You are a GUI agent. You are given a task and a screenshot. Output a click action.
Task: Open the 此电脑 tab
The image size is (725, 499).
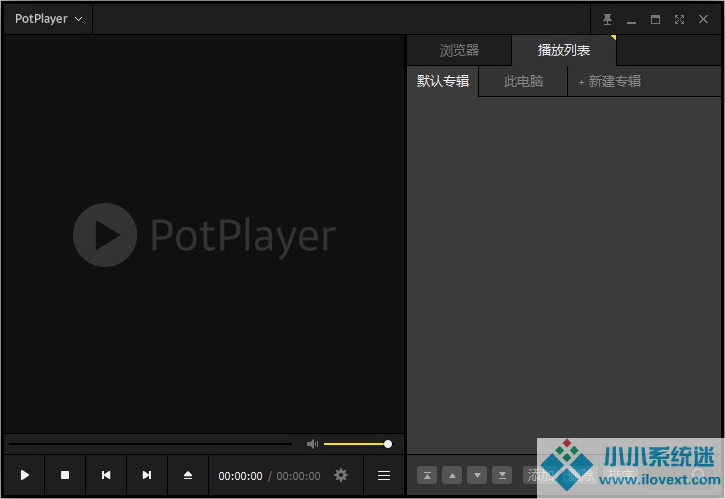pos(523,81)
